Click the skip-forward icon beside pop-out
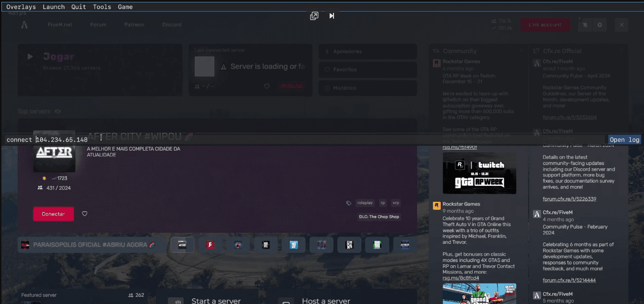The image size is (644, 304). pos(332,16)
